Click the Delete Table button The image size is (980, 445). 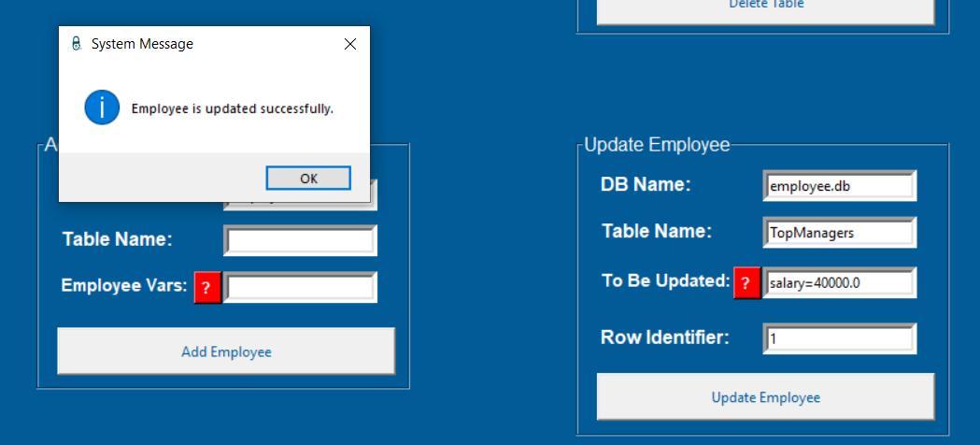pos(765,7)
